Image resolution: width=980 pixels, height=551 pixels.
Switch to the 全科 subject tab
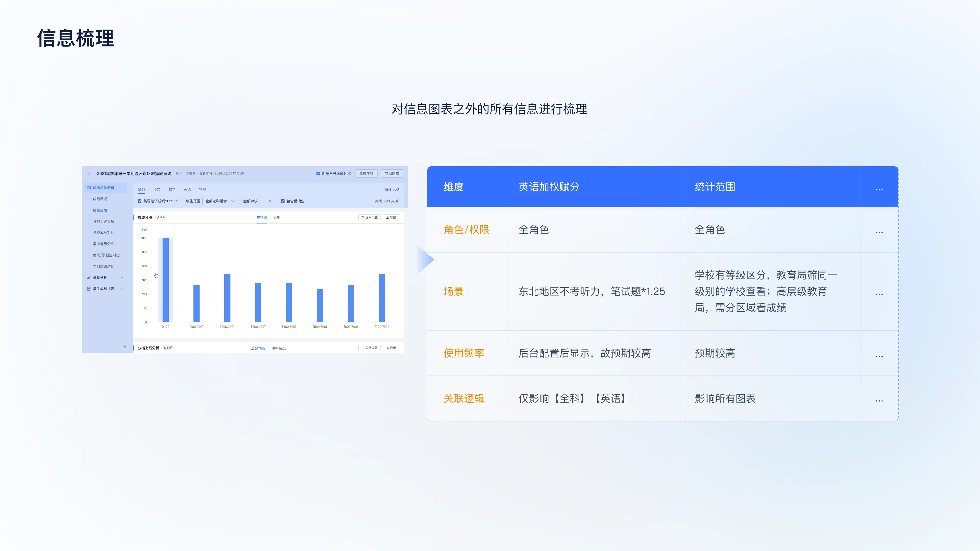tap(141, 189)
